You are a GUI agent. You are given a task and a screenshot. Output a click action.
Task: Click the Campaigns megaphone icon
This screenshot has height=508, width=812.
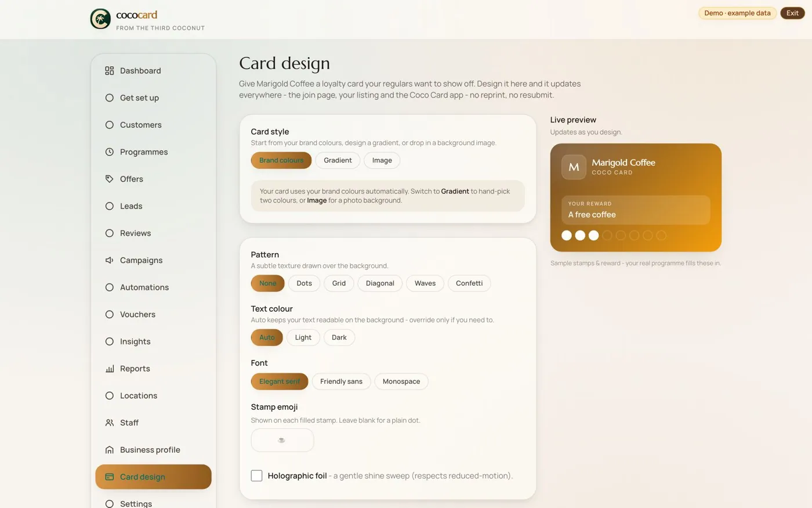click(109, 260)
